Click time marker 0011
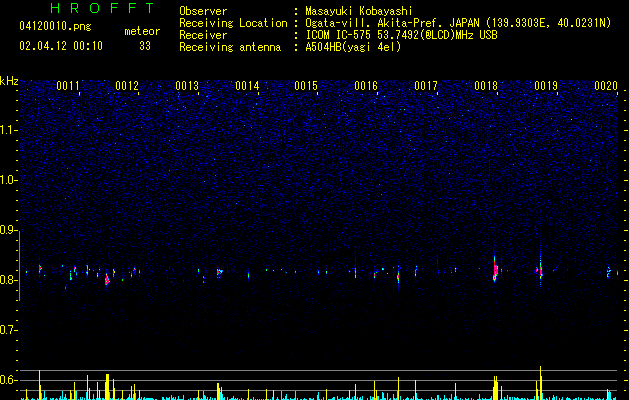The height and width of the screenshot is (400, 629). pyautogui.click(x=67, y=86)
